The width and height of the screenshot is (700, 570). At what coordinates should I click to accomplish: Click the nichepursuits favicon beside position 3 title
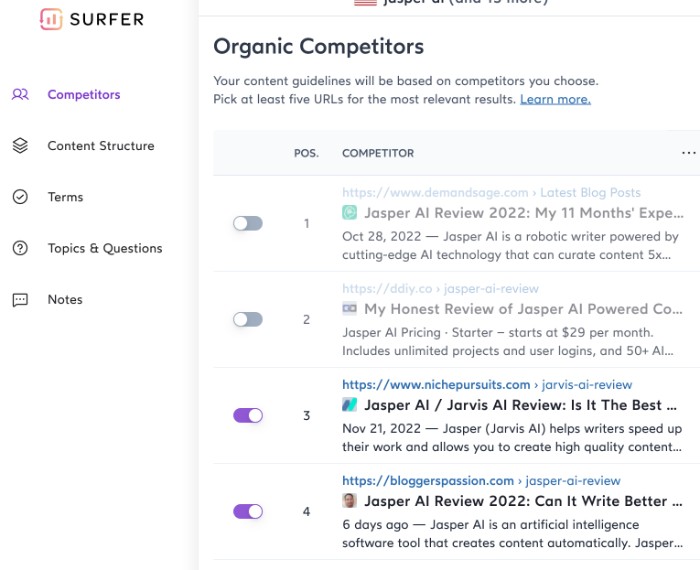point(350,404)
